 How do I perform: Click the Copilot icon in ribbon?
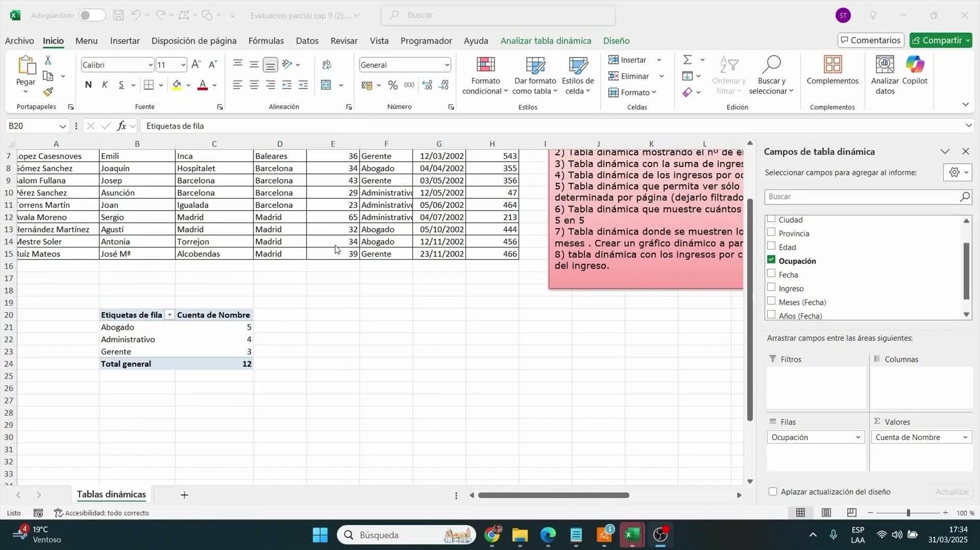tap(914, 71)
